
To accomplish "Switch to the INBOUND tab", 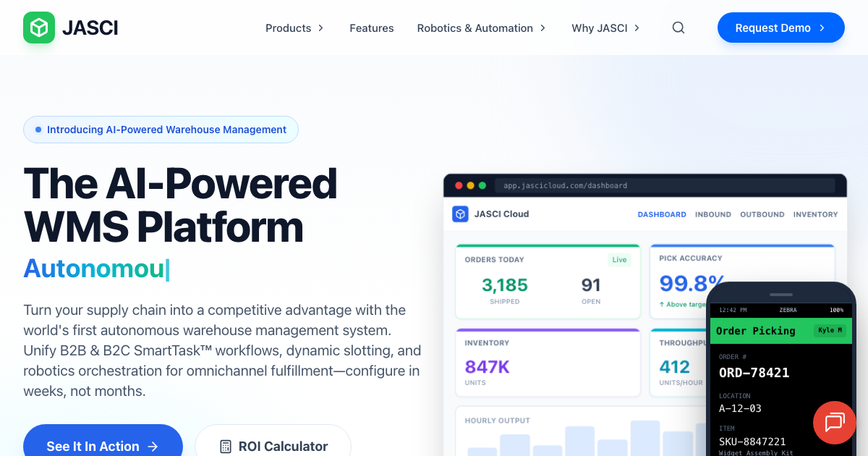I will (712, 214).
